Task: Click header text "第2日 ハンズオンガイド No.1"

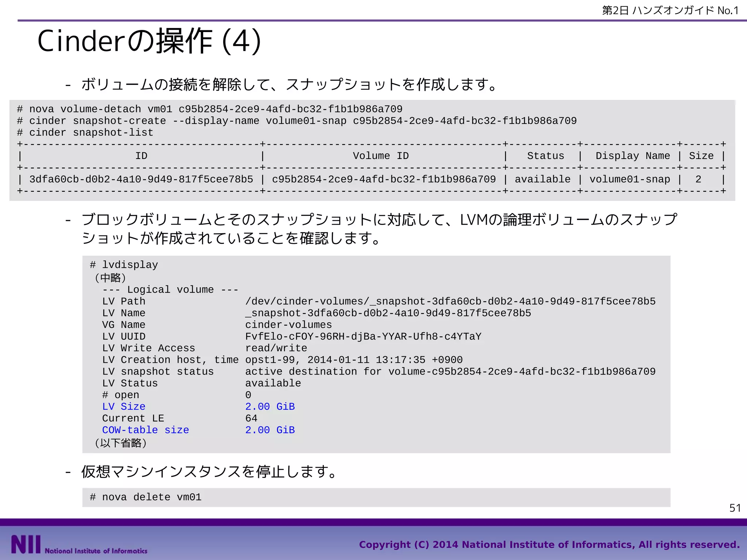Action: tap(670, 10)
